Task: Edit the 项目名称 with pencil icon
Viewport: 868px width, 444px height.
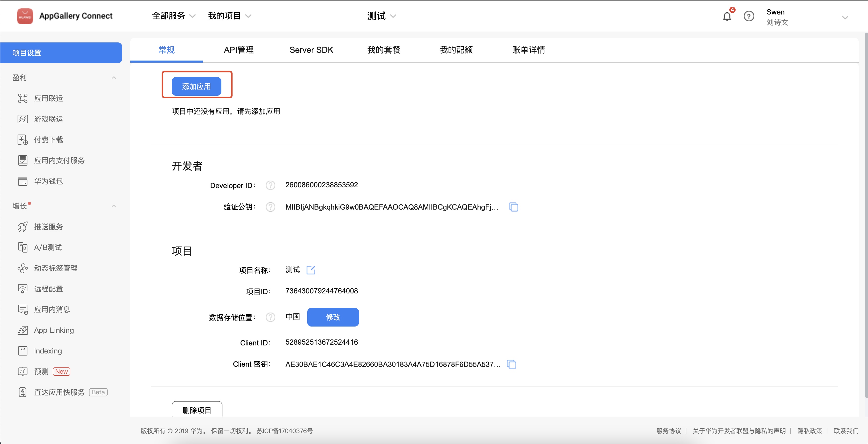Action: [311, 270]
